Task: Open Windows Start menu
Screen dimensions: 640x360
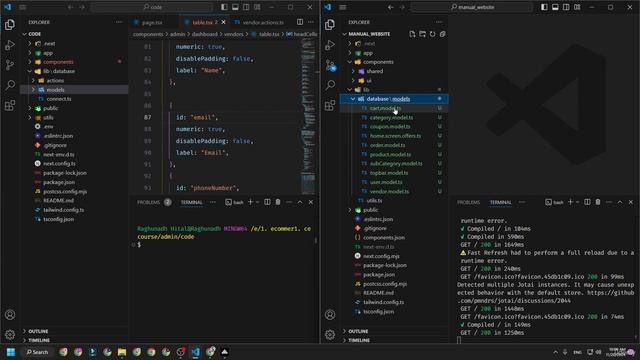Action: 11,352
